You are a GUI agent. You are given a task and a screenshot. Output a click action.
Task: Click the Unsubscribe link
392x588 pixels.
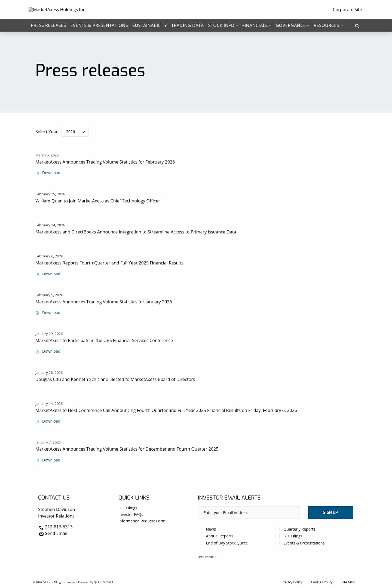click(207, 557)
